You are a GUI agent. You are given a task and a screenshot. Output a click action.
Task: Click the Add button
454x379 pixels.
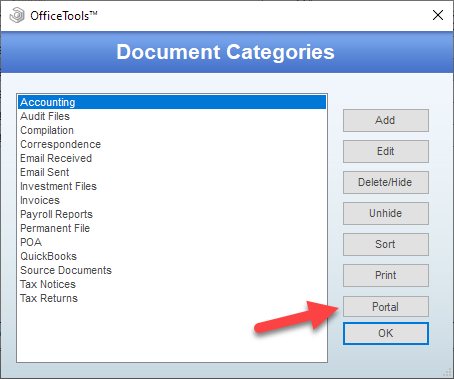point(386,120)
